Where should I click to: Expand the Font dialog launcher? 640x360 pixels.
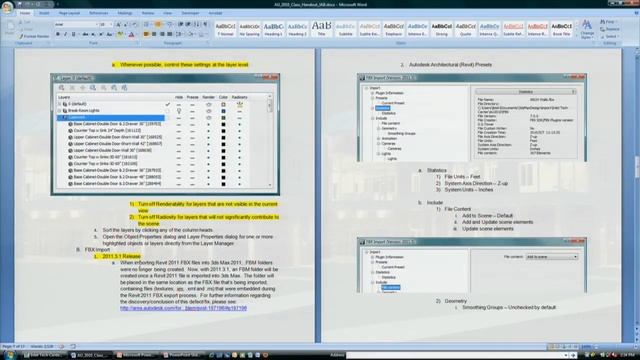(x=138, y=43)
